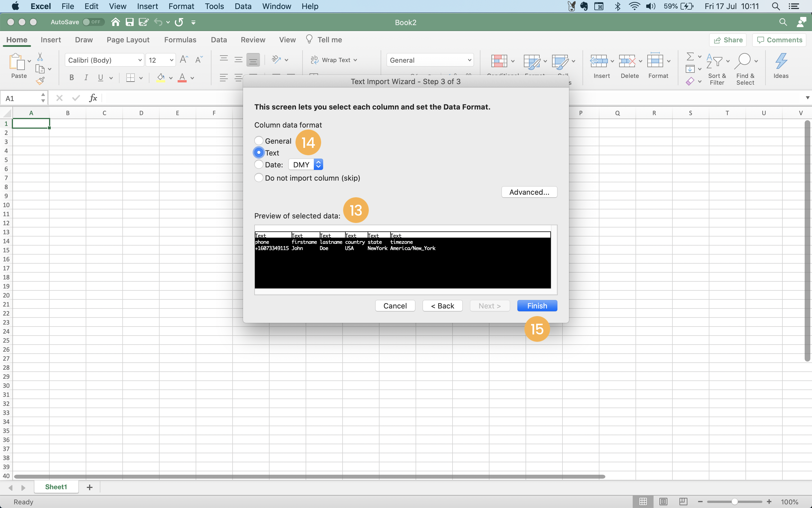
Task: Open Spotlight search in menu bar
Action: [x=776, y=6]
